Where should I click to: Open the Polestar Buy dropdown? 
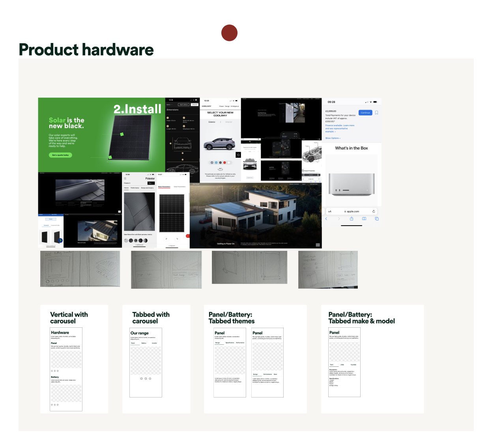[x=151, y=183]
